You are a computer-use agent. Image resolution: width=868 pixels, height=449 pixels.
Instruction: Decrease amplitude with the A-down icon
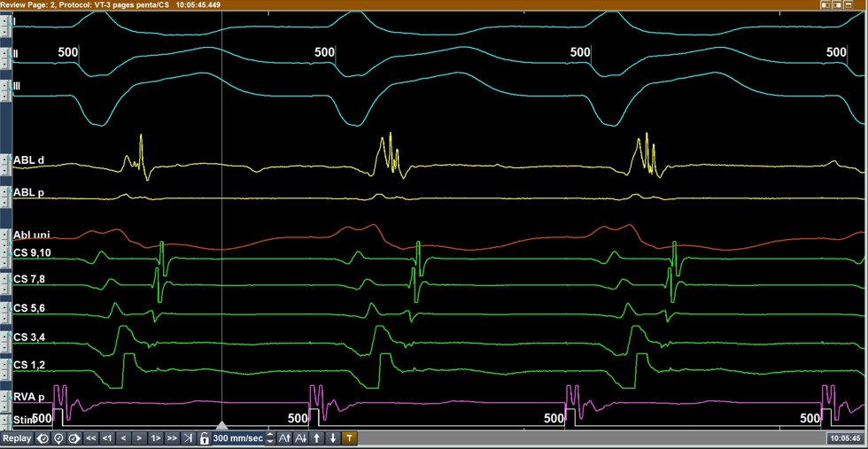click(300, 438)
